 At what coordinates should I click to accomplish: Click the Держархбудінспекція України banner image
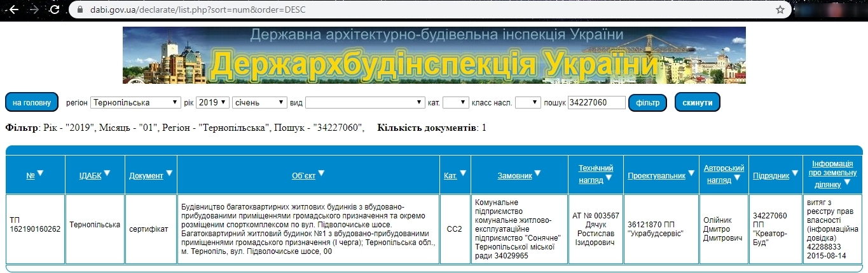pos(434,55)
